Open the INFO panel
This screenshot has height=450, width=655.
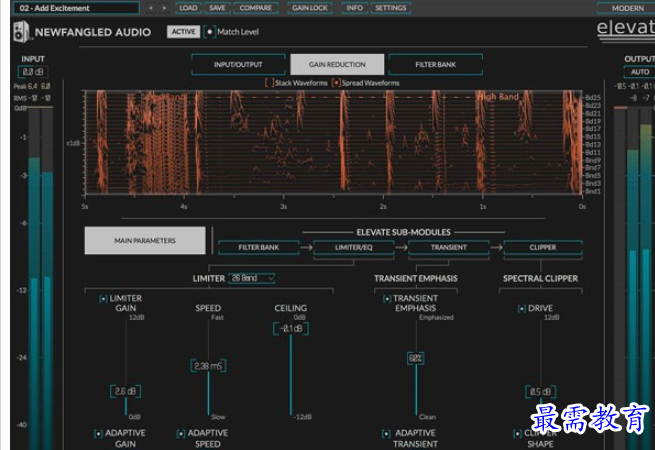coord(354,8)
